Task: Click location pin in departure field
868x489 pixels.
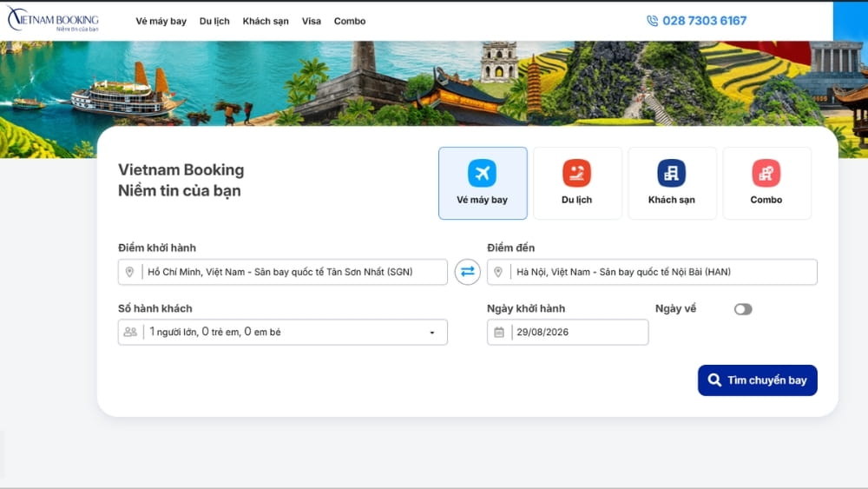Action: point(129,272)
